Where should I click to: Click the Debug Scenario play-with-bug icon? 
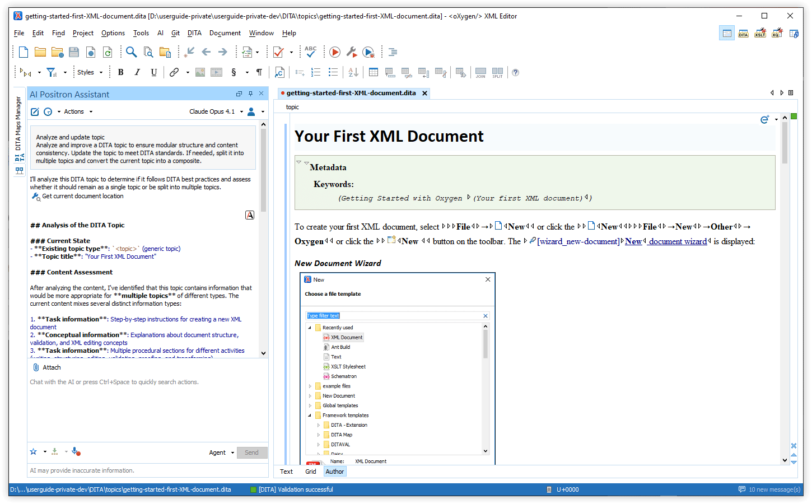click(x=368, y=52)
